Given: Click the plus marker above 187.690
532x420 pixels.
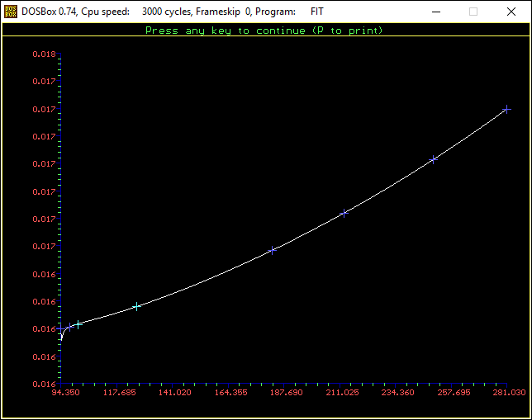Looking at the screenshot, I should tap(272, 250).
